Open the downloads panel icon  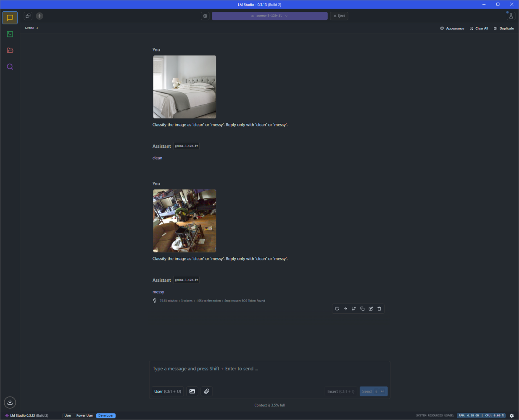(x=10, y=402)
